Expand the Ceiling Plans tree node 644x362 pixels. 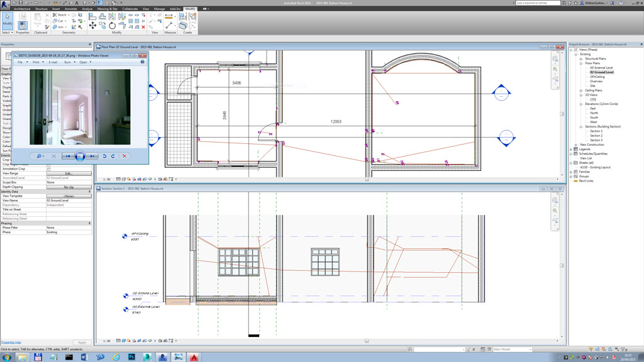(580, 90)
